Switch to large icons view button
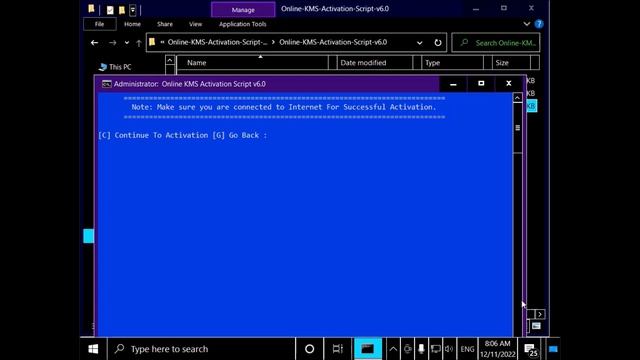 coord(536,326)
